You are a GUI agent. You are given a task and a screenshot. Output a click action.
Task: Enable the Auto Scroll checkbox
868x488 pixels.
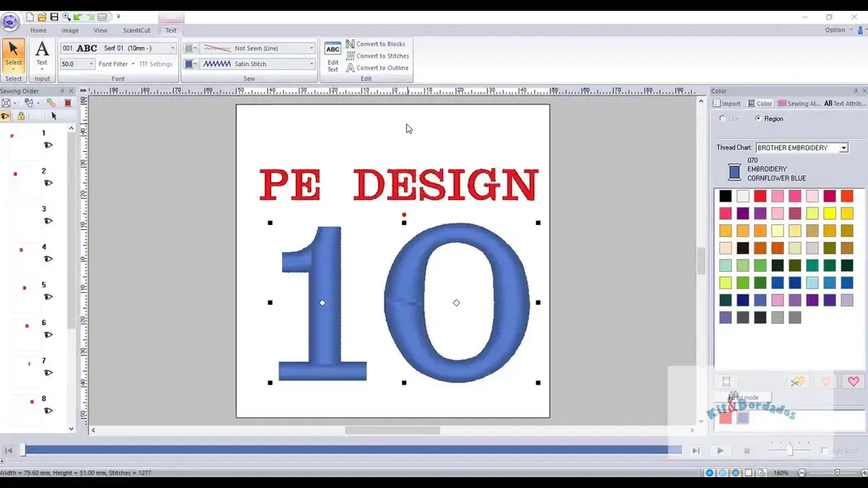pos(825,451)
